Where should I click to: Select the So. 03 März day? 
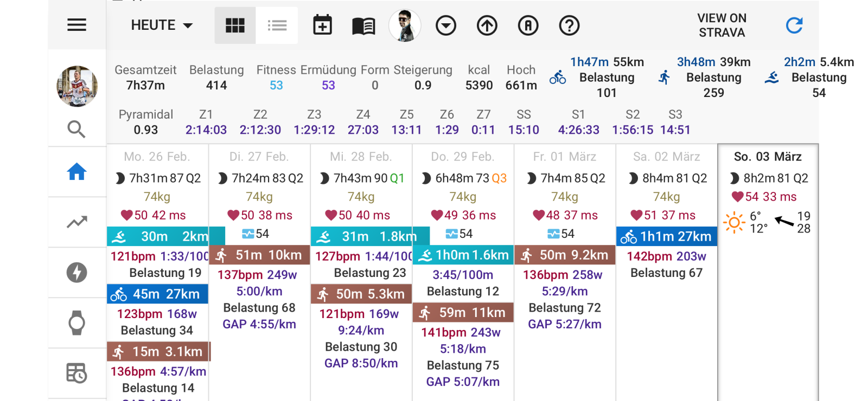[767, 157]
